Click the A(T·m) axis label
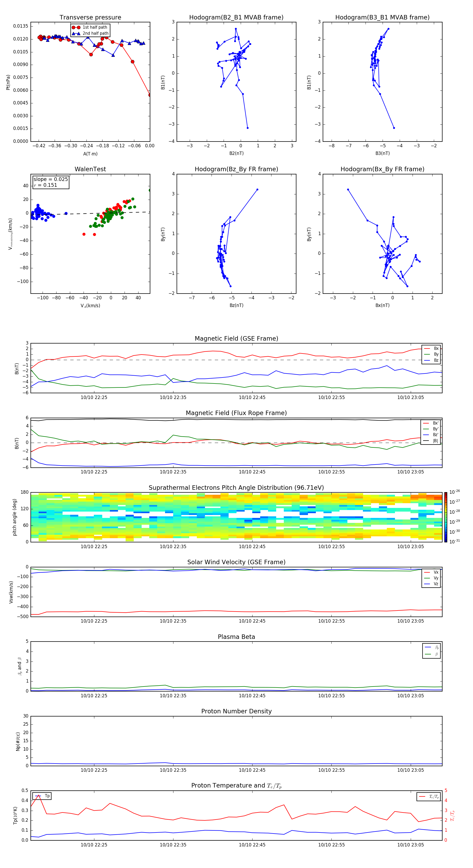This screenshot has height=868, width=473. tap(90, 154)
